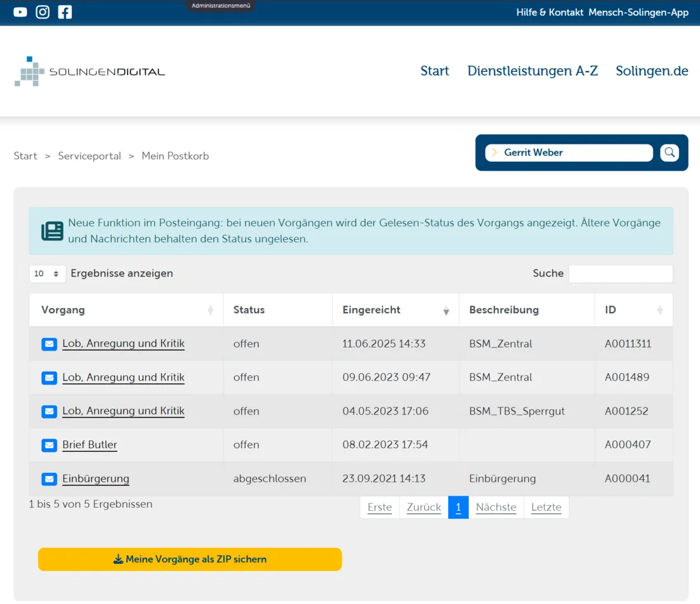This screenshot has height=604, width=700.
Task: Click Letzte pagination button
Action: [x=546, y=507]
